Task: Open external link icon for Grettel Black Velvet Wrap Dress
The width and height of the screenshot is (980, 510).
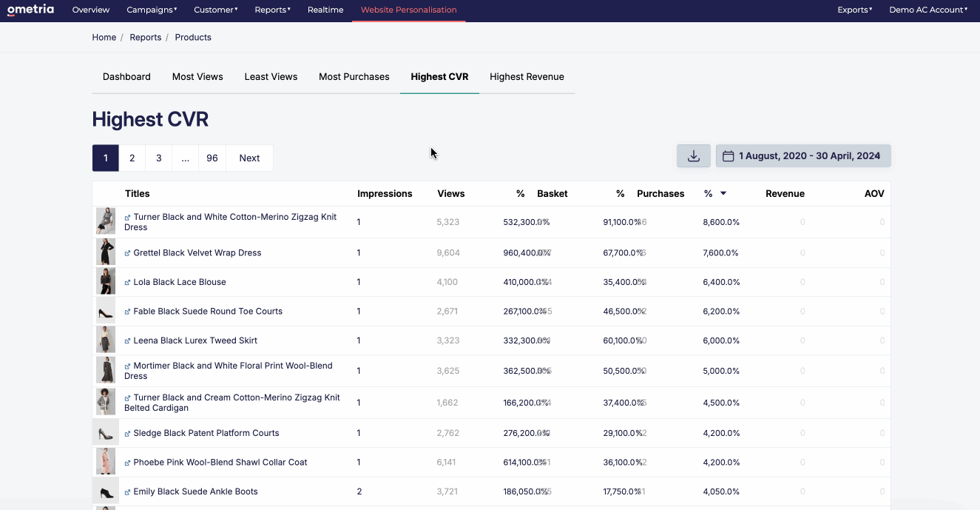Action: [128, 253]
